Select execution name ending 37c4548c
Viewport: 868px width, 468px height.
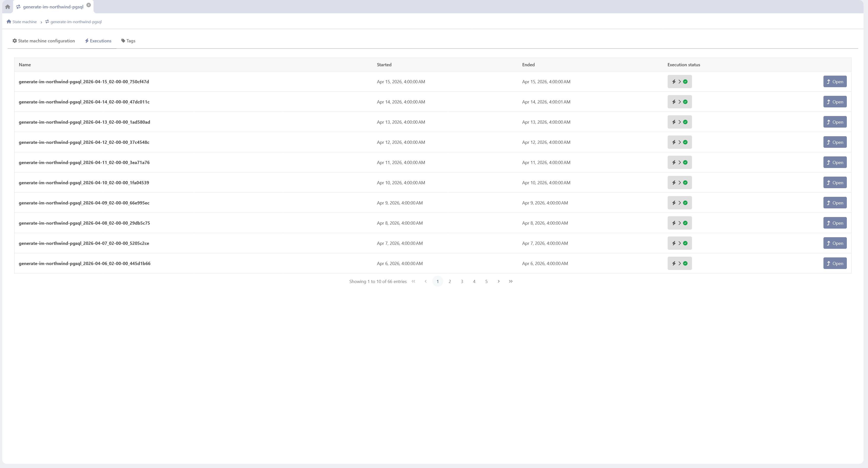click(84, 142)
